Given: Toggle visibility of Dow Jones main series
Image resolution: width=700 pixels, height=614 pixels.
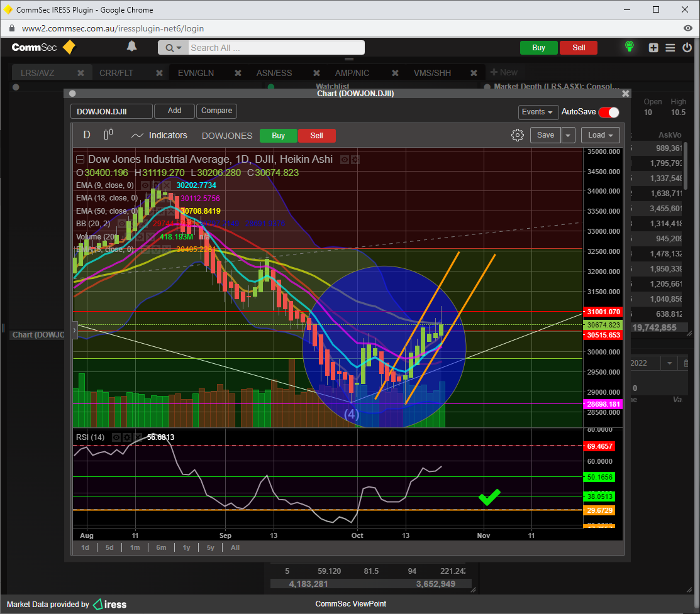Looking at the screenshot, I should coord(345,160).
